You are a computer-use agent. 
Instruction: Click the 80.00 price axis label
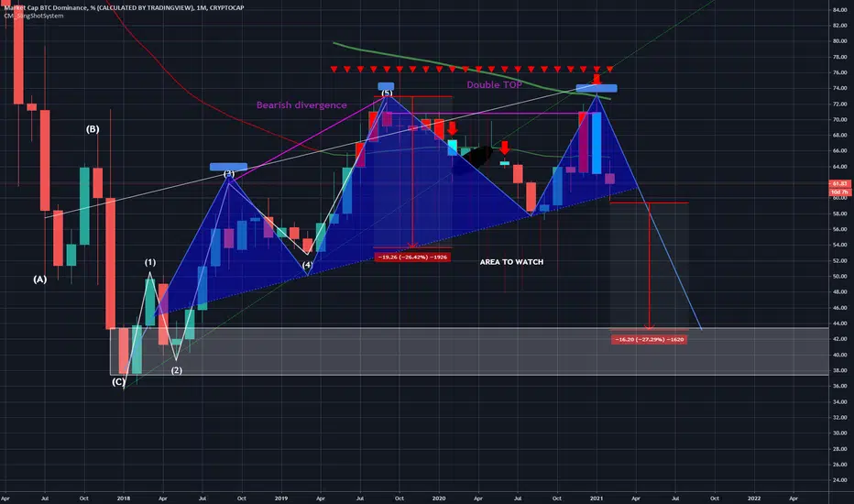(x=839, y=41)
